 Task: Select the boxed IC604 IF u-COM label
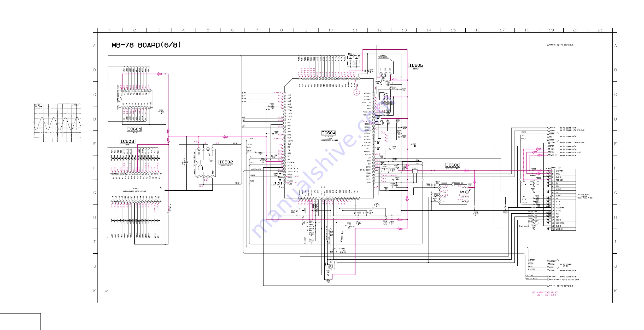click(x=329, y=134)
